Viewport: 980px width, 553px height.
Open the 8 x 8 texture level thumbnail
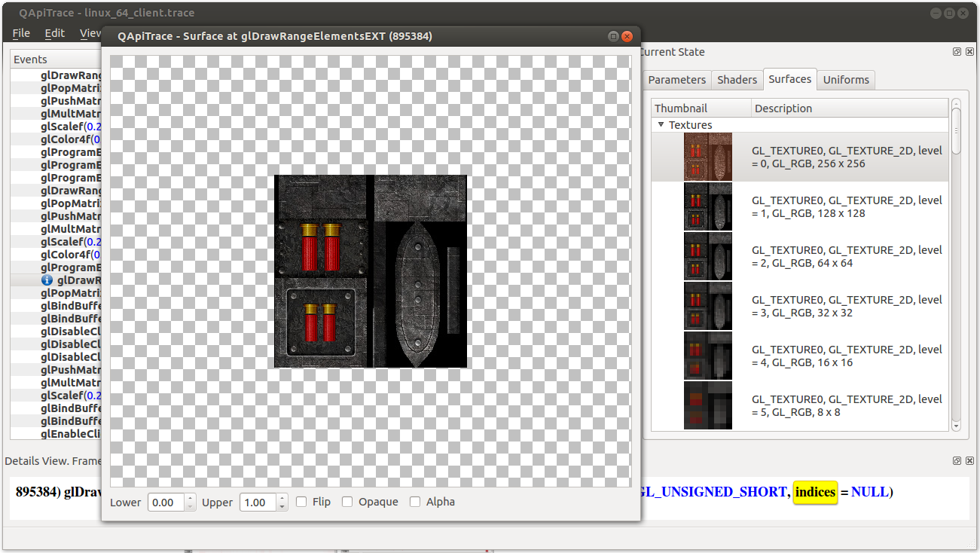pos(707,405)
